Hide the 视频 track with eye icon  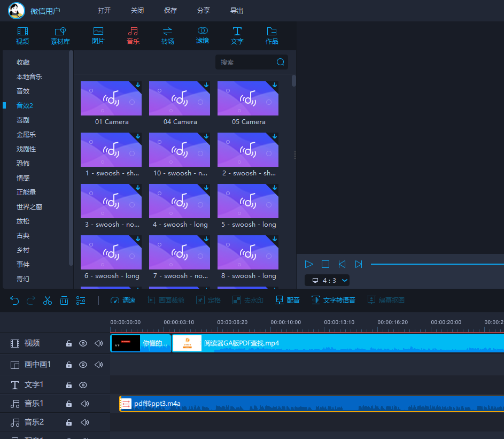tap(83, 343)
